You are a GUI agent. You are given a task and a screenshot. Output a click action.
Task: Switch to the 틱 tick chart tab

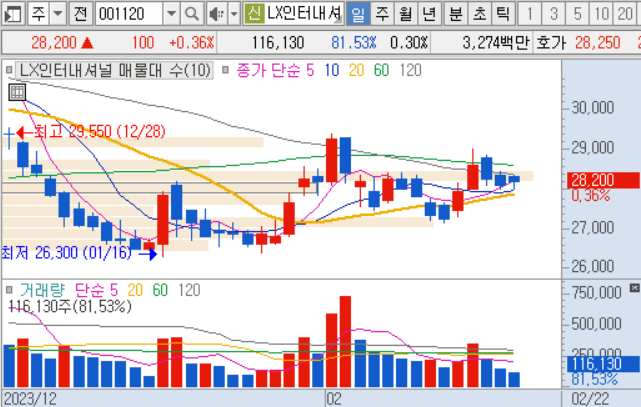point(502,14)
